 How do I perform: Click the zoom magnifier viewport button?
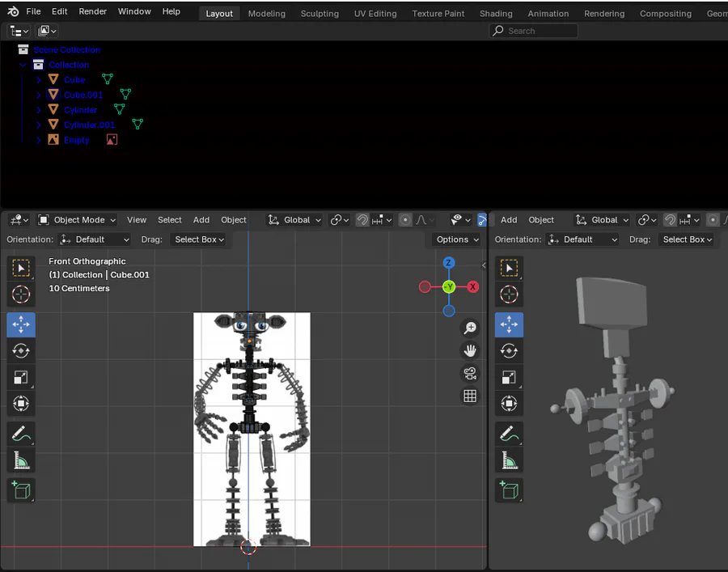pos(470,328)
